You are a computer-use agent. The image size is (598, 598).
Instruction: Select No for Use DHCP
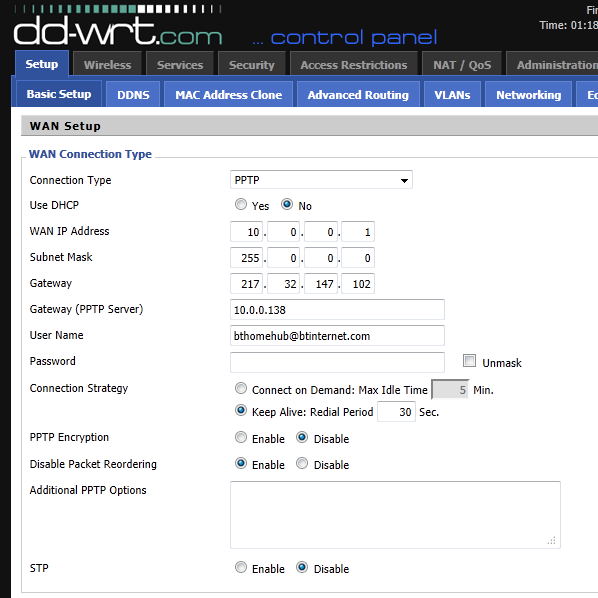pos(287,204)
